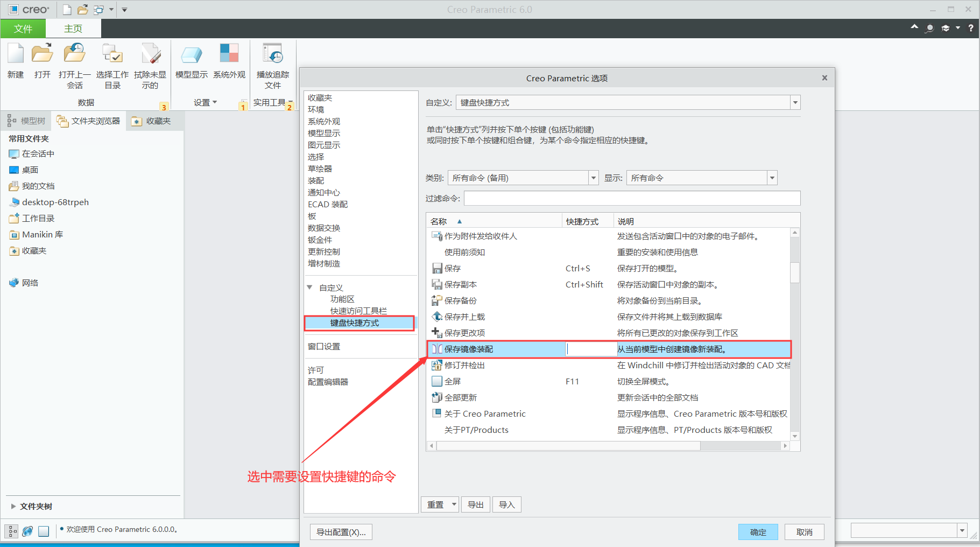
Task: Switch to the 模型树 navigator tab
Action: 27,121
